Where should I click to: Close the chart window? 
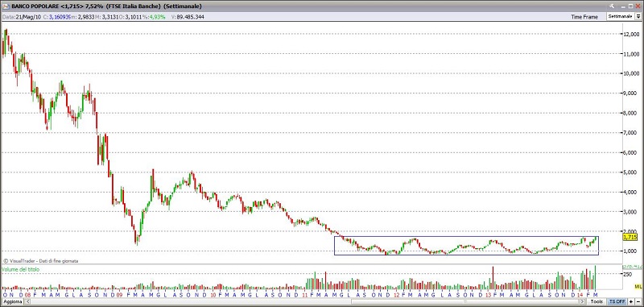point(638,6)
